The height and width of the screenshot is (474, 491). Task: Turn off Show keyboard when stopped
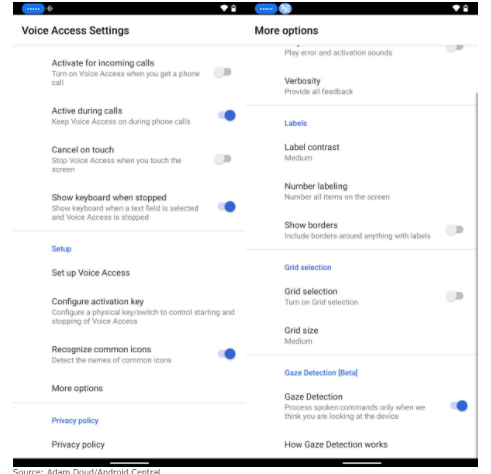pyautogui.click(x=227, y=207)
